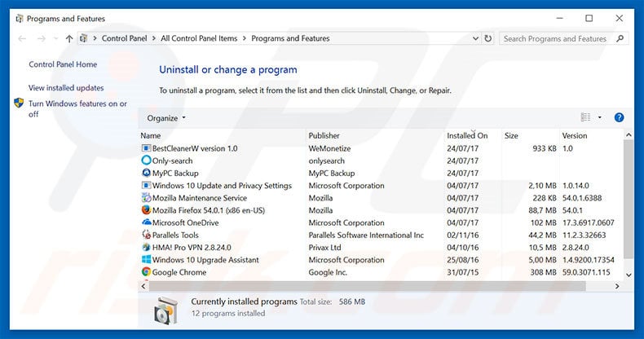Click the scroll up arrow of list

point(629,134)
